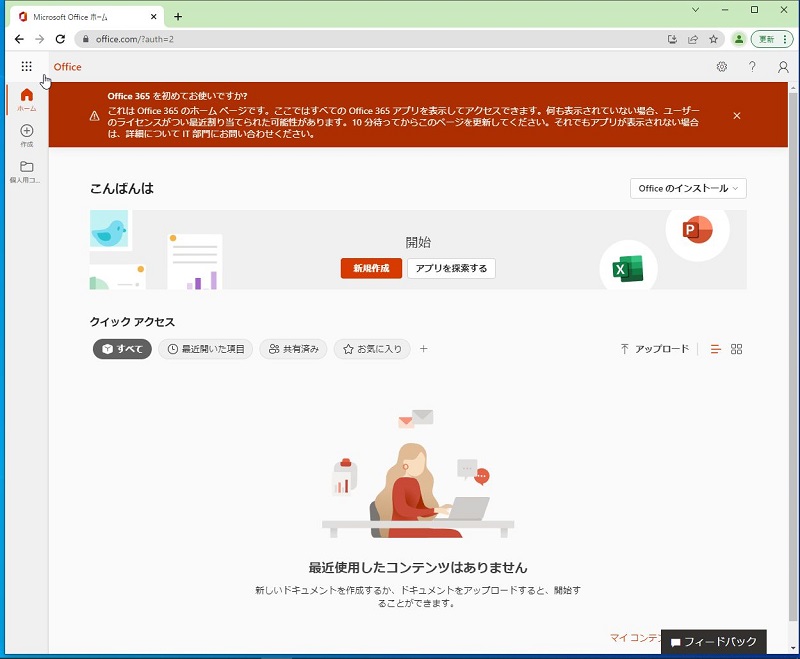This screenshot has height=659, width=800.
Task: Click the アプリを探索する button
Action: tap(451, 268)
